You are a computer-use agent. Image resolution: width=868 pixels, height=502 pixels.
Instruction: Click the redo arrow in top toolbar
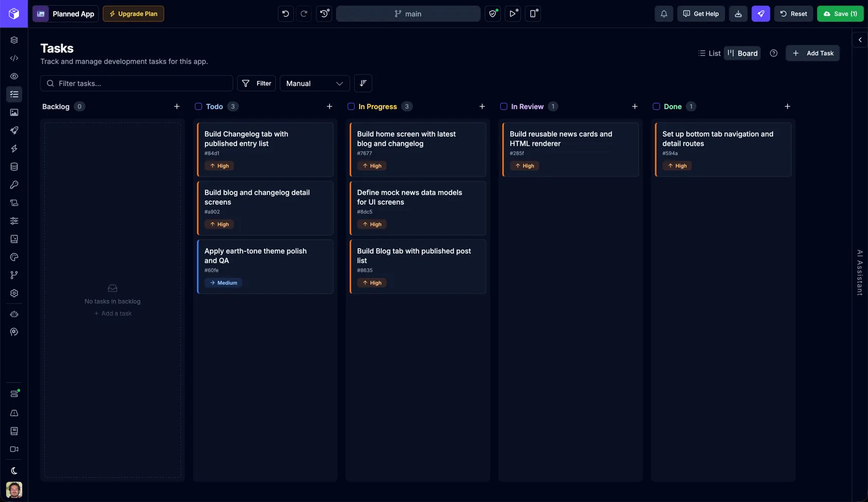(304, 14)
